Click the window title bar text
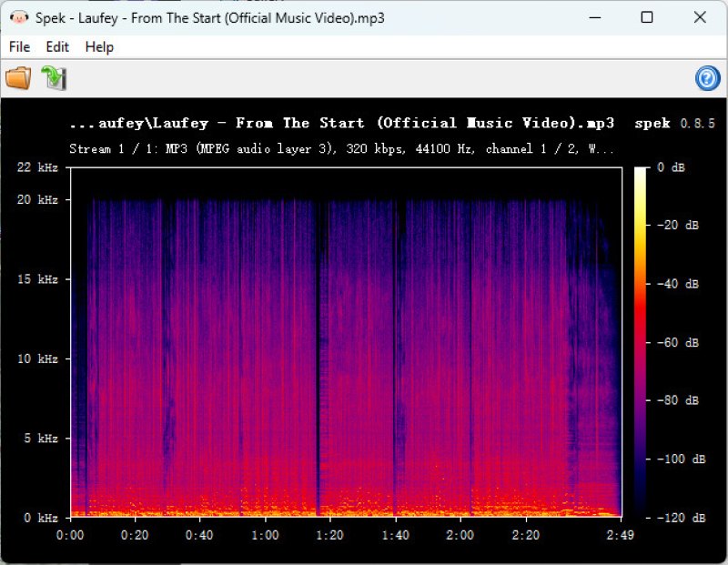Image resolution: width=728 pixels, height=565 pixels. coord(210,18)
